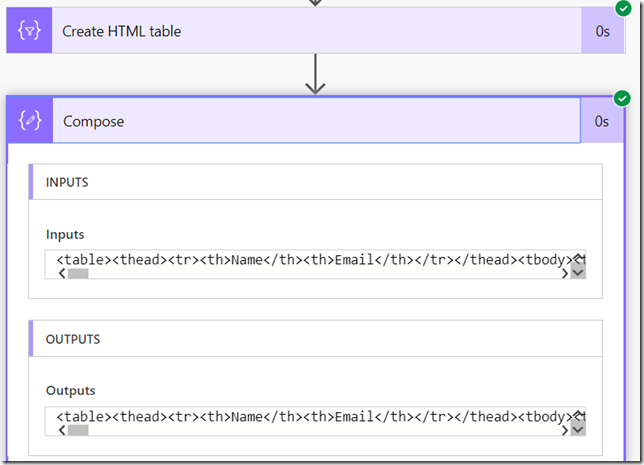
Task: Click left scroll arrow in Inputs box
Action: coord(62,274)
